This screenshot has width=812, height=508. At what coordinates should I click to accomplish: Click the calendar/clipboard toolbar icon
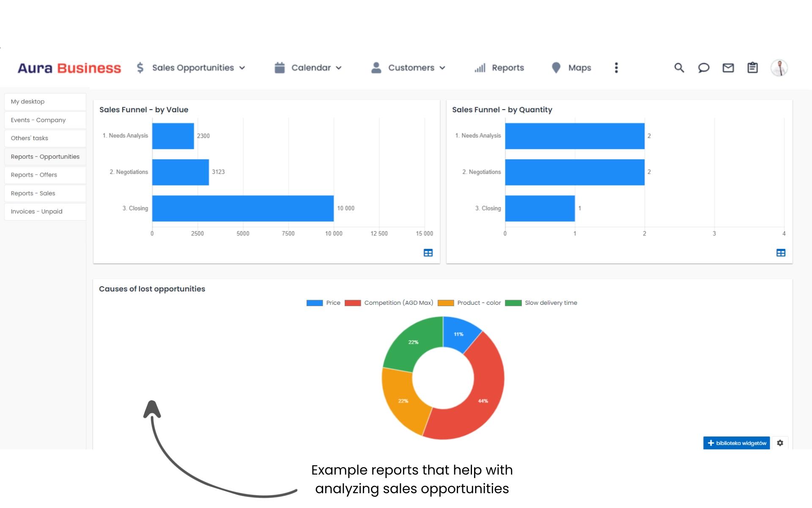point(753,67)
